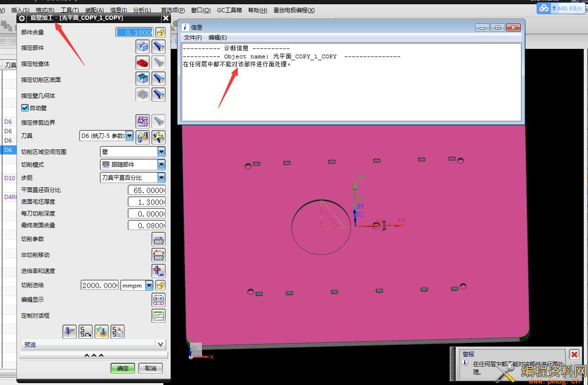Image resolution: width=588 pixels, height=385 pixels.
Task: Open the 帮助(H) menu
Action: [x=258, y=10]
